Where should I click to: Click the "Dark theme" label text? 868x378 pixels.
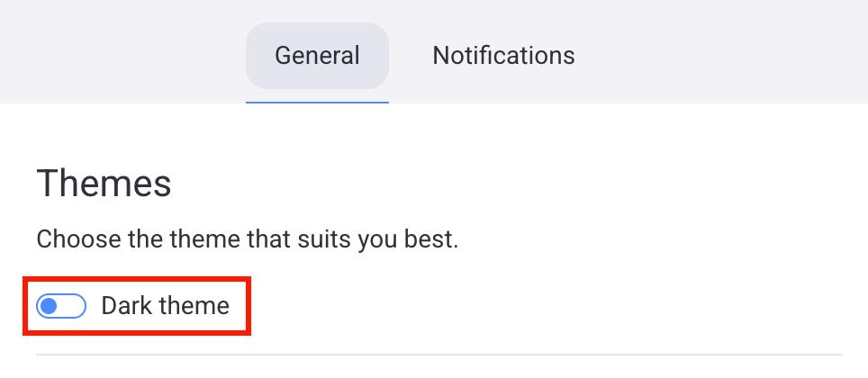165,307
